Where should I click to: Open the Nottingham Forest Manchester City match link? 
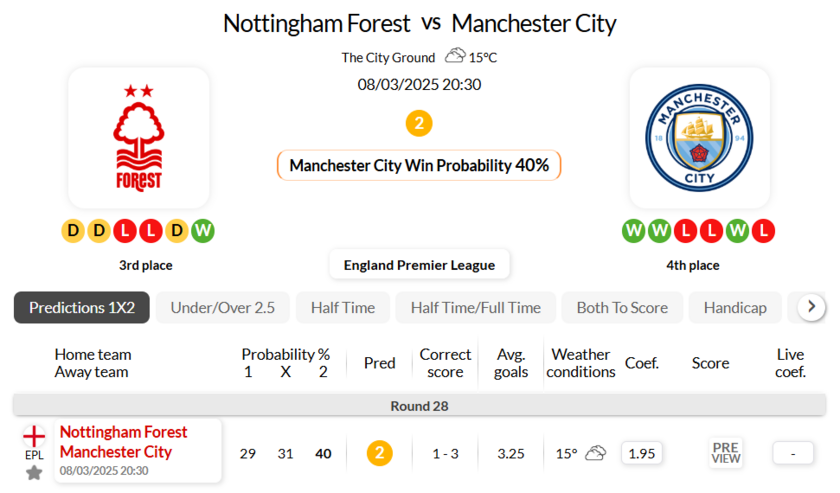pos(123,442)
